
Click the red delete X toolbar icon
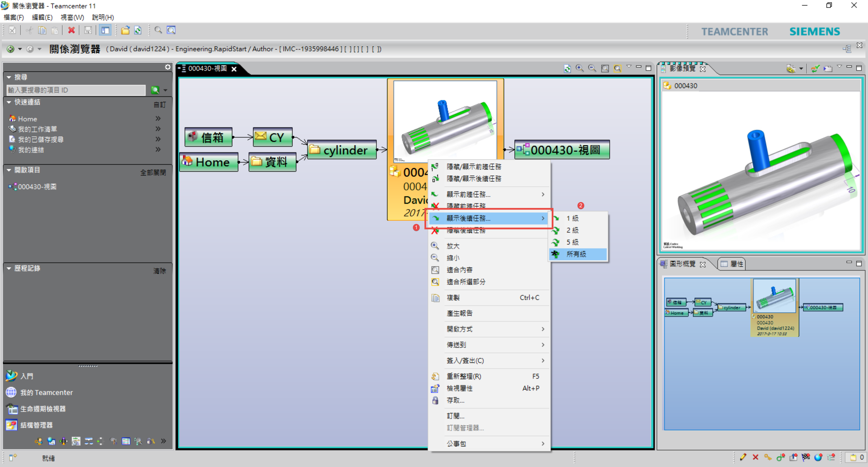pyautogui.click(x=71, y=30)
